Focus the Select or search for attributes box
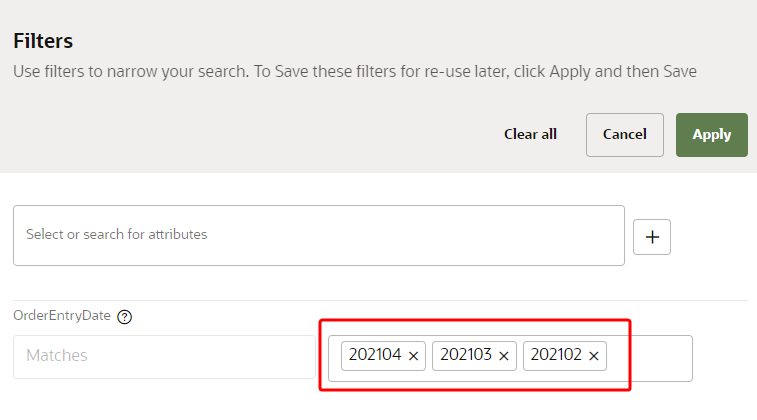Viewport: 757px width, 420px height. (318, 235)
